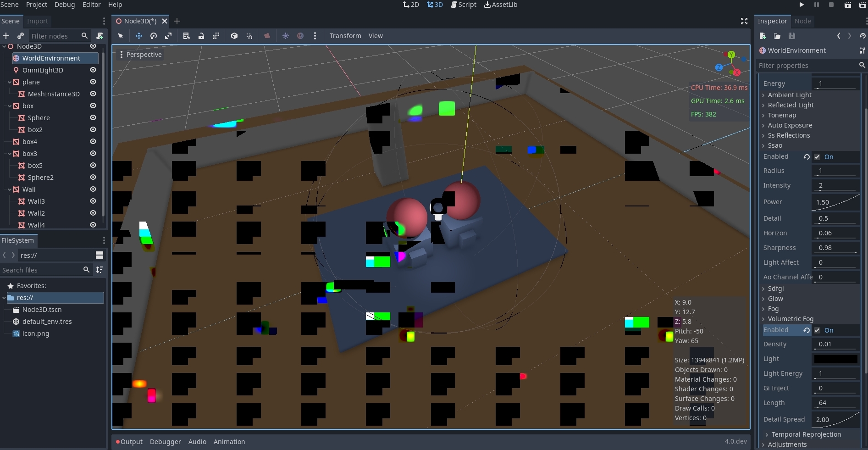Open the Transform menu in the viewport
The height and width of the screenshot is (450, 868).
click(345, 36)
